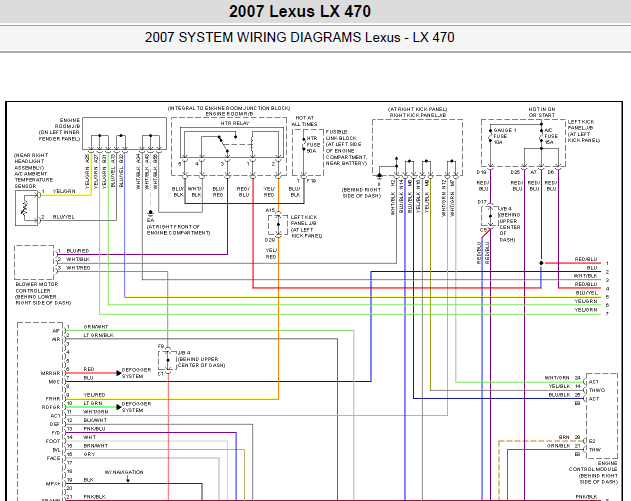Click the 'GRN/BLK' wire label at pin 27

tap(558, 446)
